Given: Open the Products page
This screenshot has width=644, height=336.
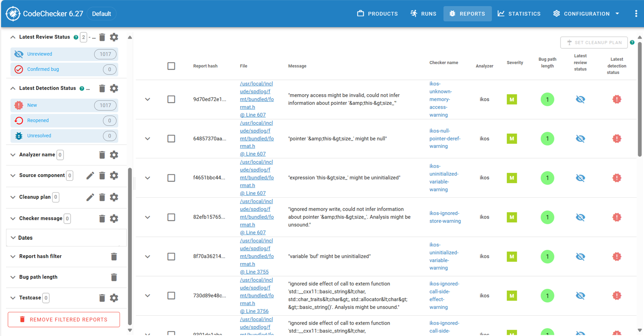Looking at the screenshot, I should (x=378, y=14).
